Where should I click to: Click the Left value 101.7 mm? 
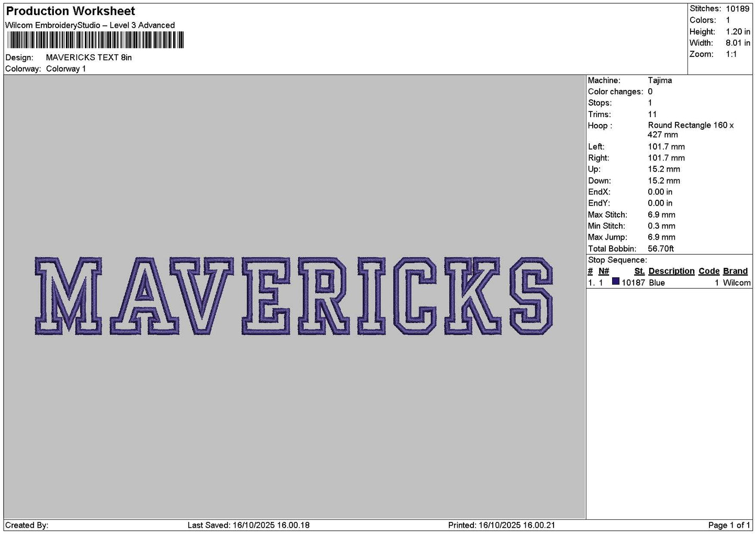coord(666,147)
